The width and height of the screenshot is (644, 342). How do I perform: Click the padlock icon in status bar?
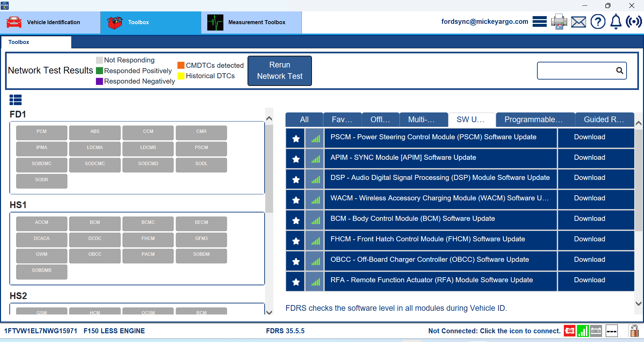coord(634,331)
